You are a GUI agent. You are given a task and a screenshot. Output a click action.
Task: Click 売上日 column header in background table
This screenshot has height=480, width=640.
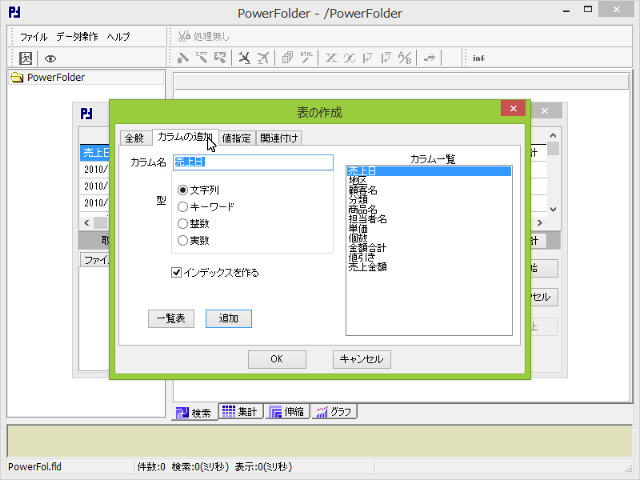[x=95, y=153]
